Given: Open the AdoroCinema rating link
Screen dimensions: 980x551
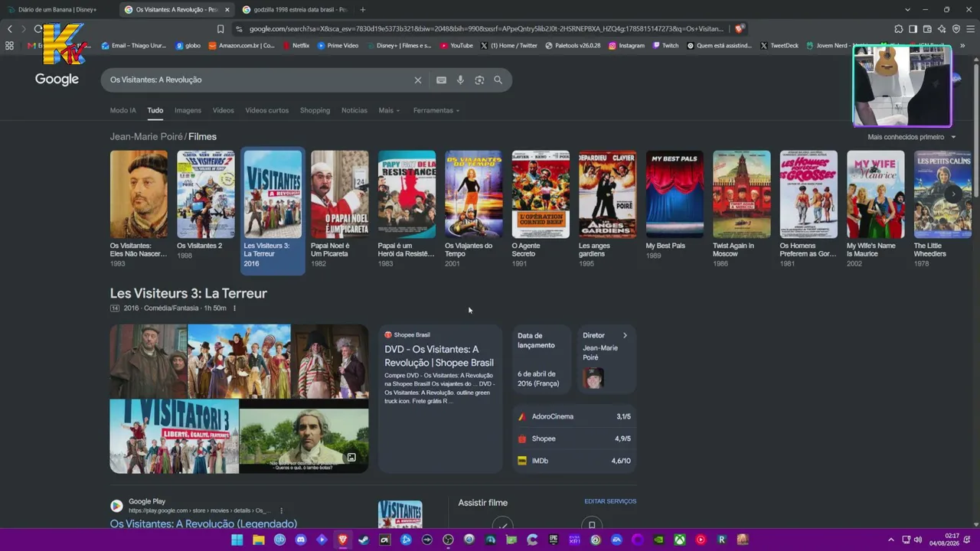Looking at the screenshot, I should coord(574,416).
